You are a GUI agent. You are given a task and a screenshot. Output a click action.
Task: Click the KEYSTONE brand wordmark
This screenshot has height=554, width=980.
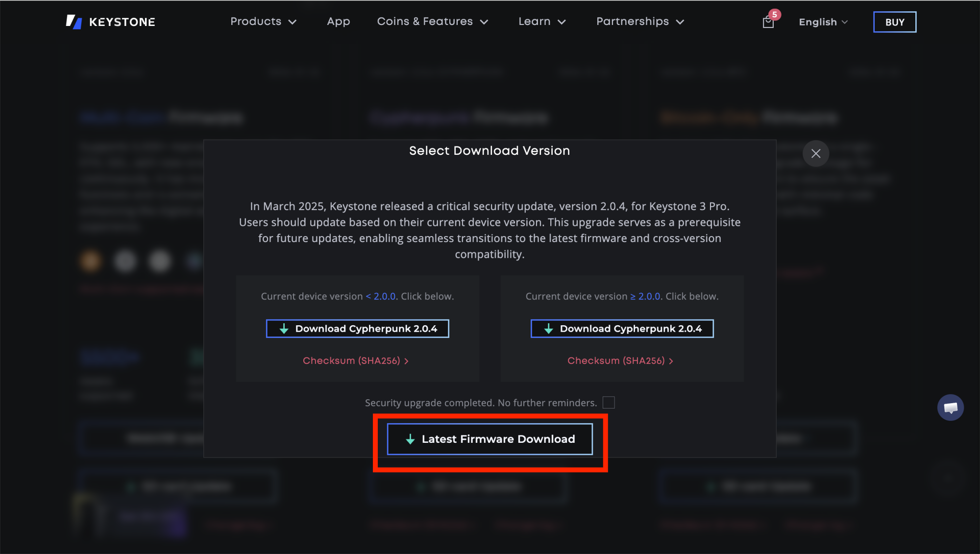coord(122,22)
